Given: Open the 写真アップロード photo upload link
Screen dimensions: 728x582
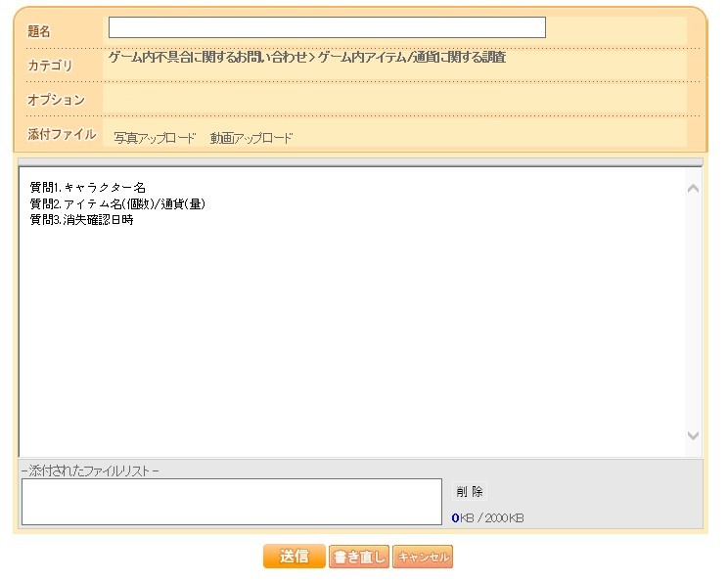Looking at the screenshot, I should (155, 138).
